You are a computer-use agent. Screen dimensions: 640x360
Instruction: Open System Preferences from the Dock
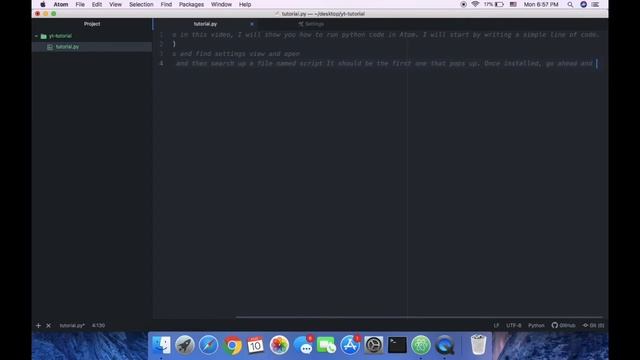coord(373,345)
